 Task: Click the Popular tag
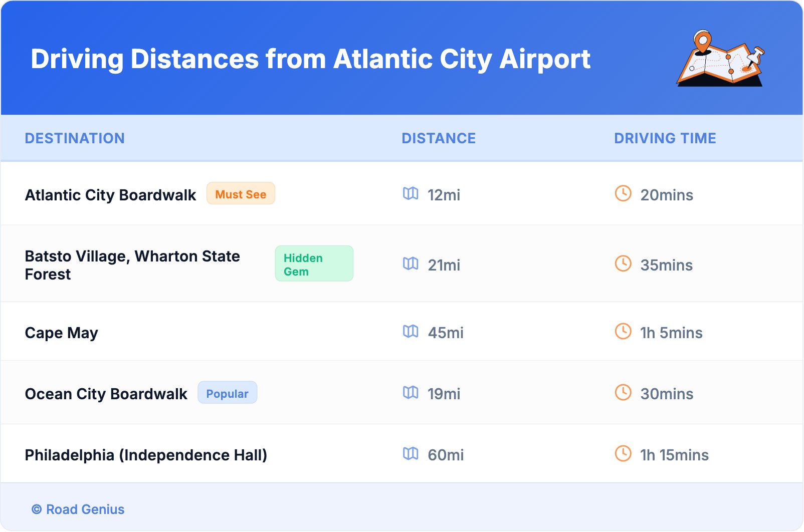coord(227,393)
